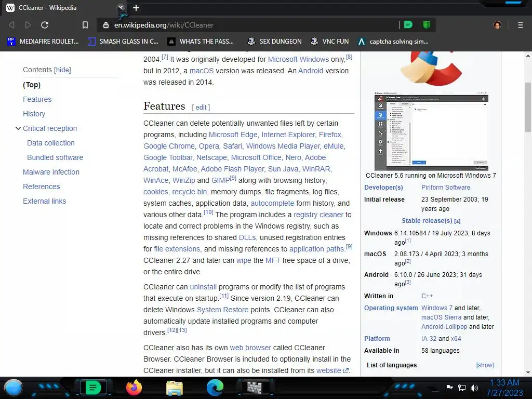The width and height of the screenshot is (532, 399).
Task: Go to History in contents
Action: coord(34,114)
